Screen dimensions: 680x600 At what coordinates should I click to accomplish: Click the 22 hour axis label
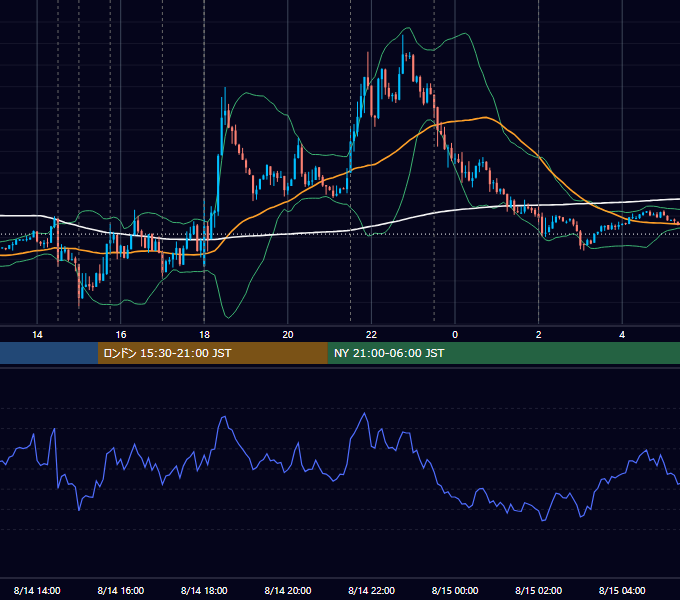pos(371,335)
